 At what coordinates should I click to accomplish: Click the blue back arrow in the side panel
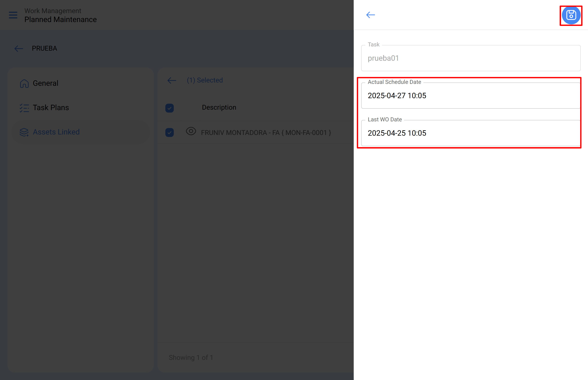pyautogui.click(x=370, y=15)
